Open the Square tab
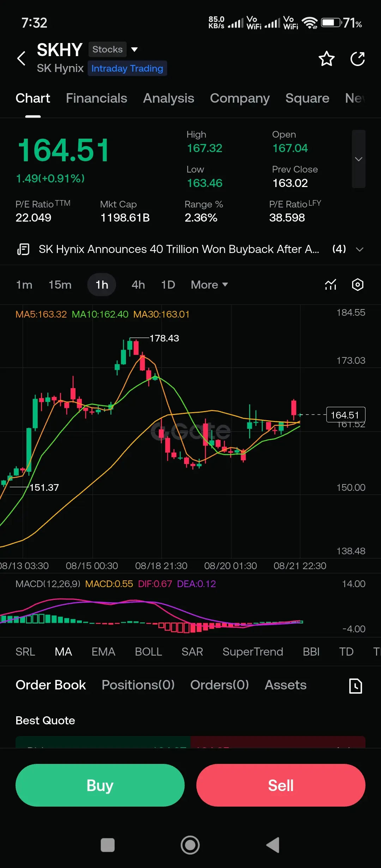Screen dimensions: 381x868 click(307, 98)
